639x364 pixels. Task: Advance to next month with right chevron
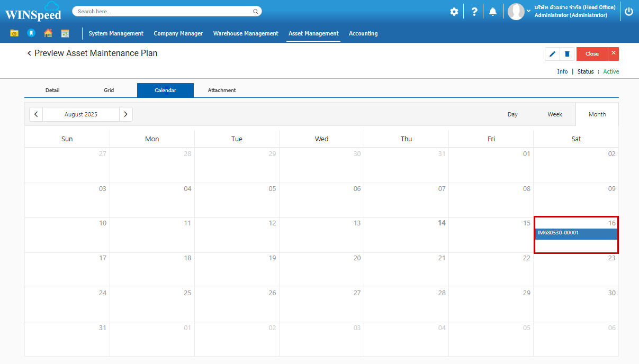125,114
